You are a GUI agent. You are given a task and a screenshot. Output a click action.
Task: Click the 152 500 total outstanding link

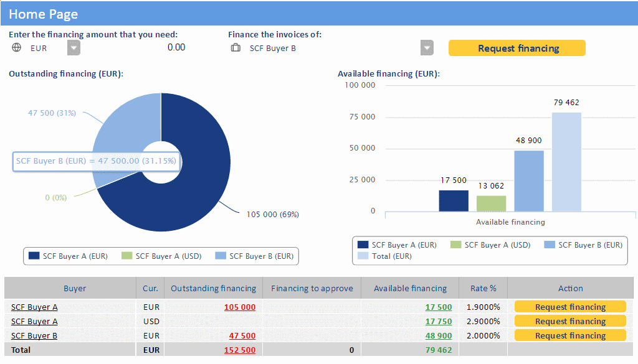[x=240, y=350]
